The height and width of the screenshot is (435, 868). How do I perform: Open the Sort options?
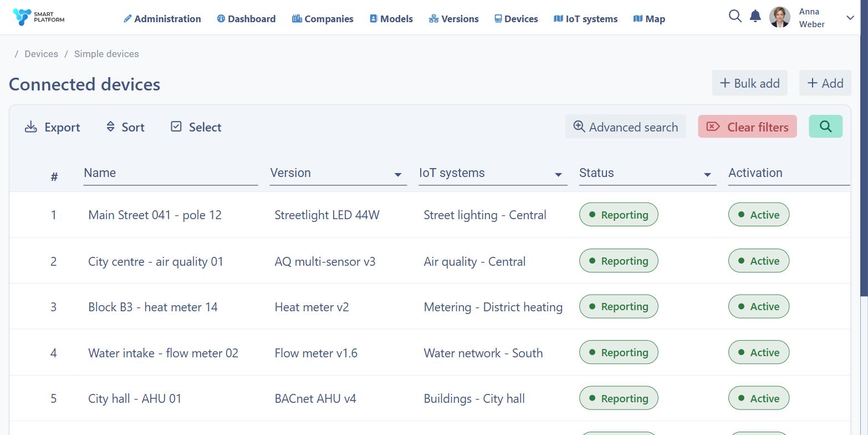pyautogui.click(x=125, y=127)
